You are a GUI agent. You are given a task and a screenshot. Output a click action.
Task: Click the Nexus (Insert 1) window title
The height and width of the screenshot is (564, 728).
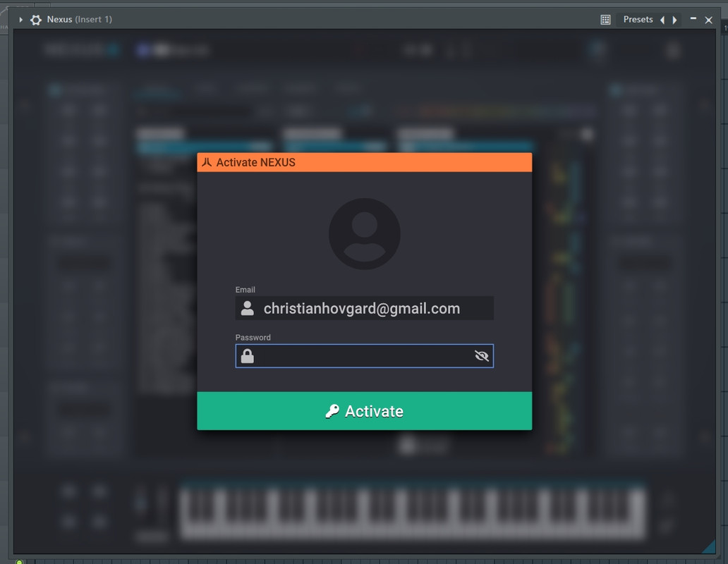(x=80, y=20)
